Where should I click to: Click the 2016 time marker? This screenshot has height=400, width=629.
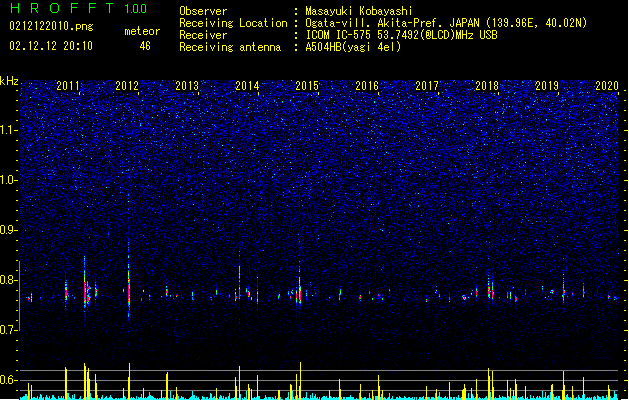[x=367, y=86]
